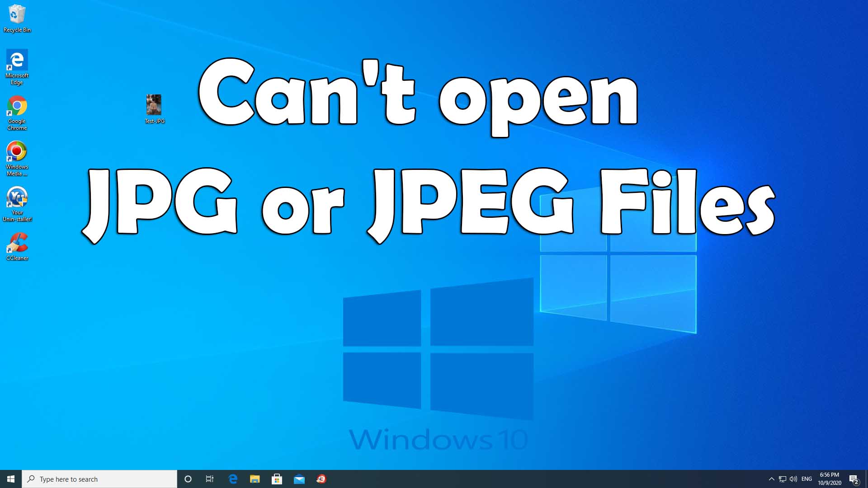Screen dimensions: 868x488
Task: Click the Mail app in taskbar
Action: tap(299, 479)
